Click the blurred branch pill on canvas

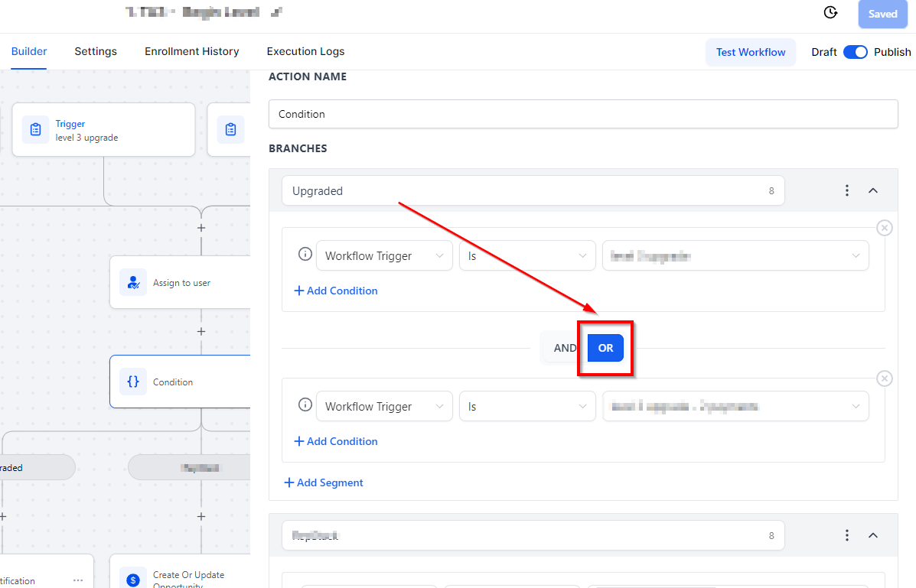[x=189, y=468]
